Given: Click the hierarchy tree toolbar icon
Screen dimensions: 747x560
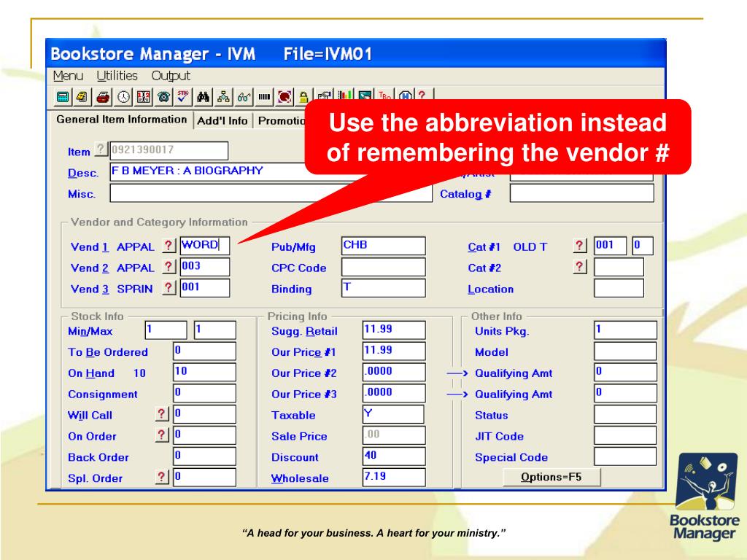Looking at the screenshot, I should (223, 97).
